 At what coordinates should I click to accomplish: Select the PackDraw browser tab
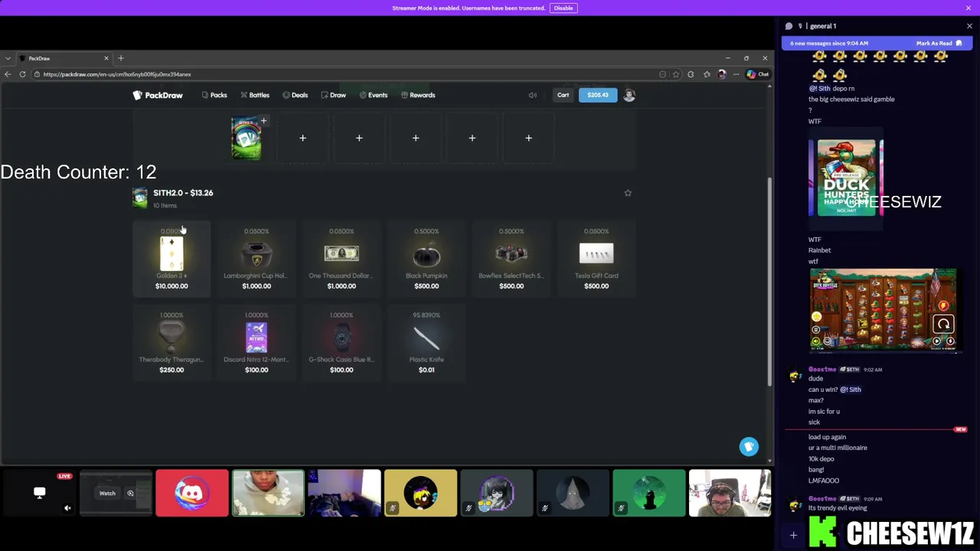click(x=63, y=58)
